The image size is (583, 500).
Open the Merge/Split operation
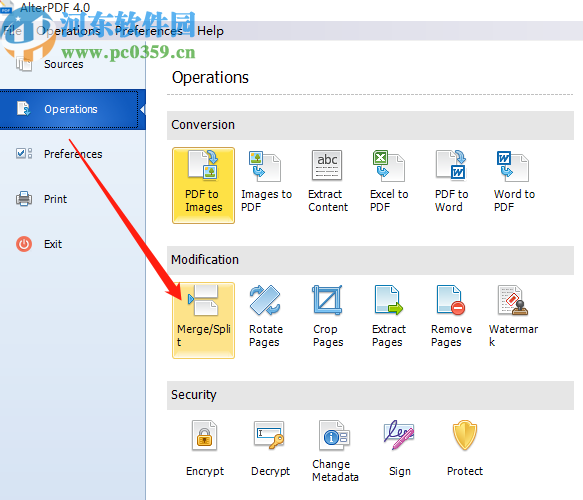point(203,320)
